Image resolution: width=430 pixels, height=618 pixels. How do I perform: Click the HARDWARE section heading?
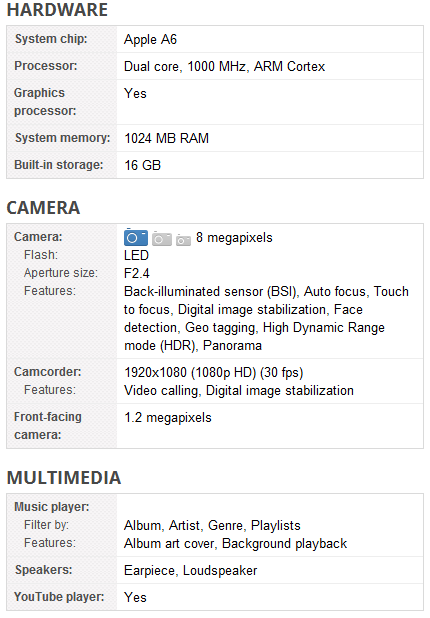57,10
